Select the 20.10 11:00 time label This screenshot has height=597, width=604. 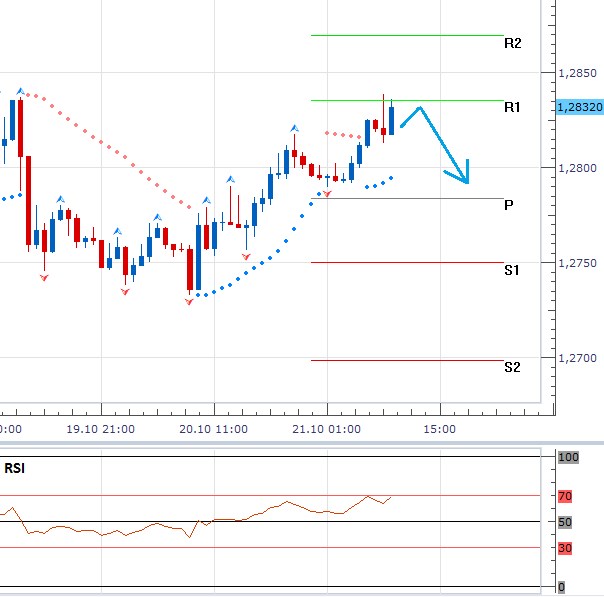point(214,429)
